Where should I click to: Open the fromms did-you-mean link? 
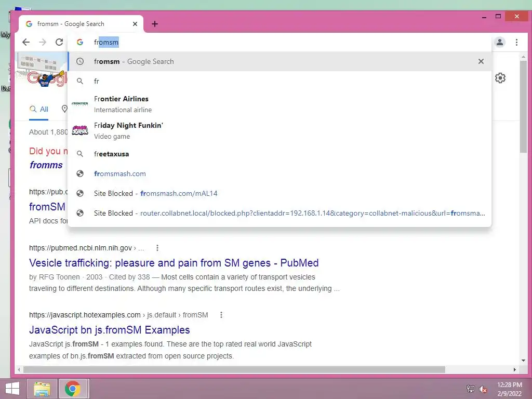click(46, 165)
